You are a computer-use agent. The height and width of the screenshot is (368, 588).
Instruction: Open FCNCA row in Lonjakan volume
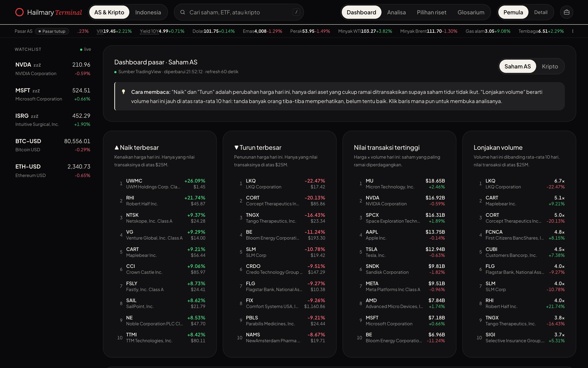519,235
